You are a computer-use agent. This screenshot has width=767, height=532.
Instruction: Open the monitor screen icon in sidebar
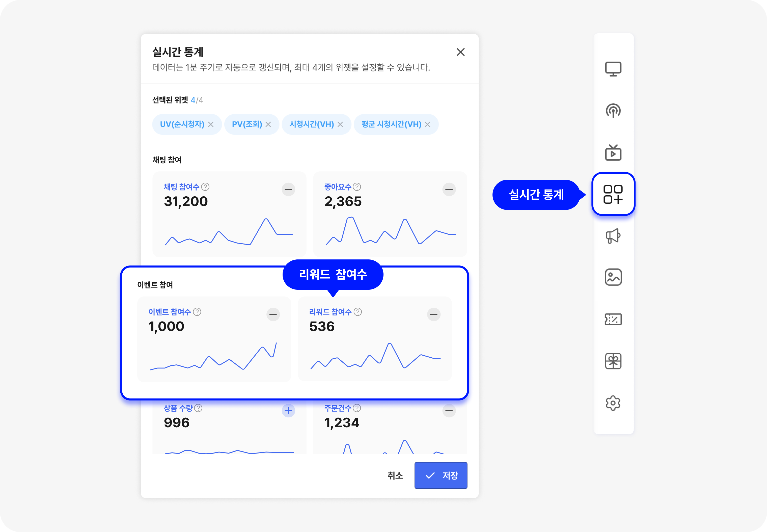[x=613, y=69]
